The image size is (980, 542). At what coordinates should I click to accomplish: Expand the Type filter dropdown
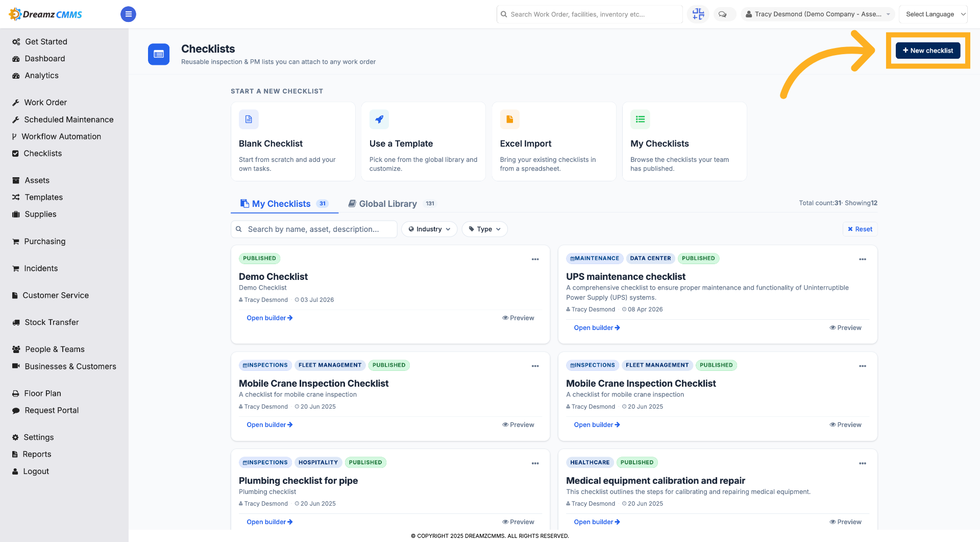tap(484, 229)
